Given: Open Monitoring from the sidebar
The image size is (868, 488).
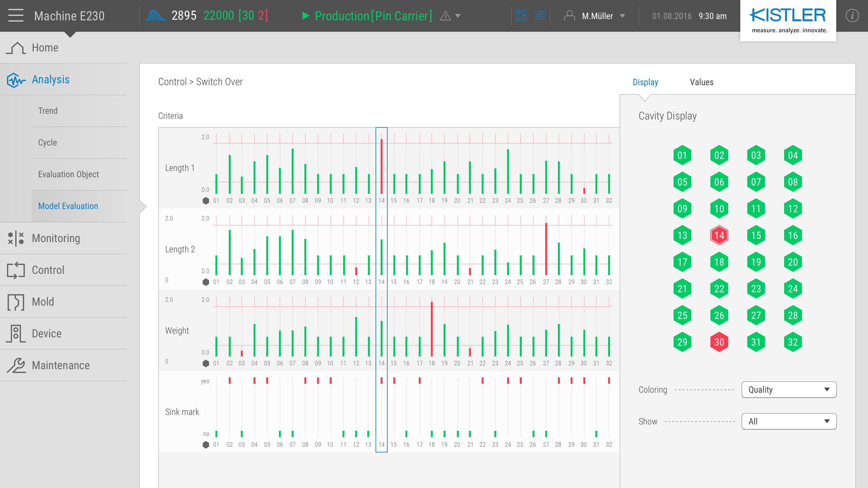Looking at the screenshot, I should click(56, 238).
